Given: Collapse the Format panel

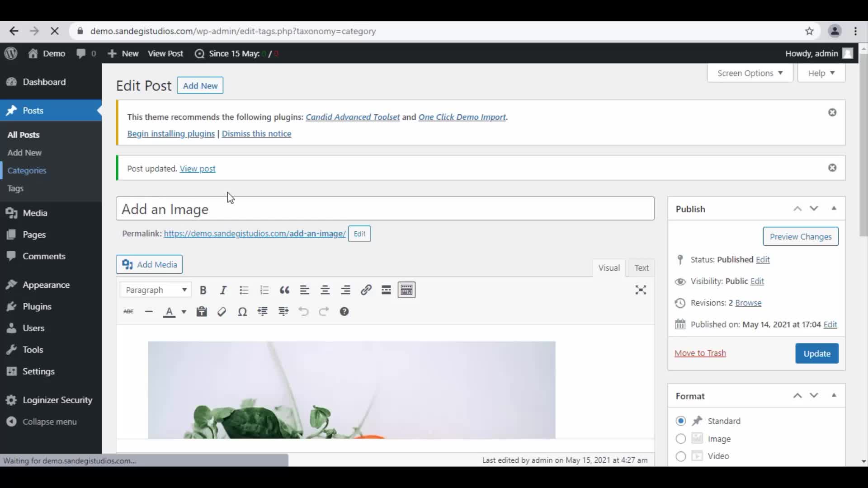Looking at the screenshot, I should pos(834,396).
